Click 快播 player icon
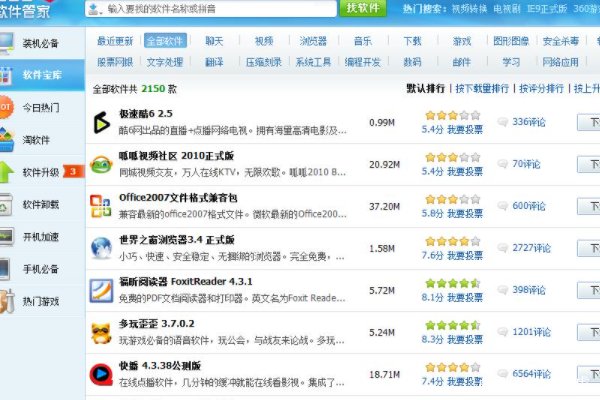This screenshot has width=600, height=400. (x=101, y=374)
